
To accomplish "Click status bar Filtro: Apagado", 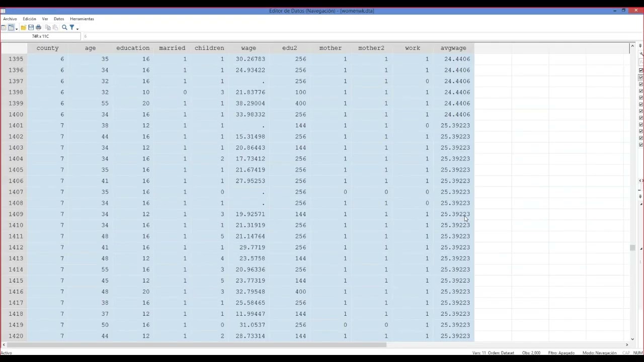I will coord(561,353).
